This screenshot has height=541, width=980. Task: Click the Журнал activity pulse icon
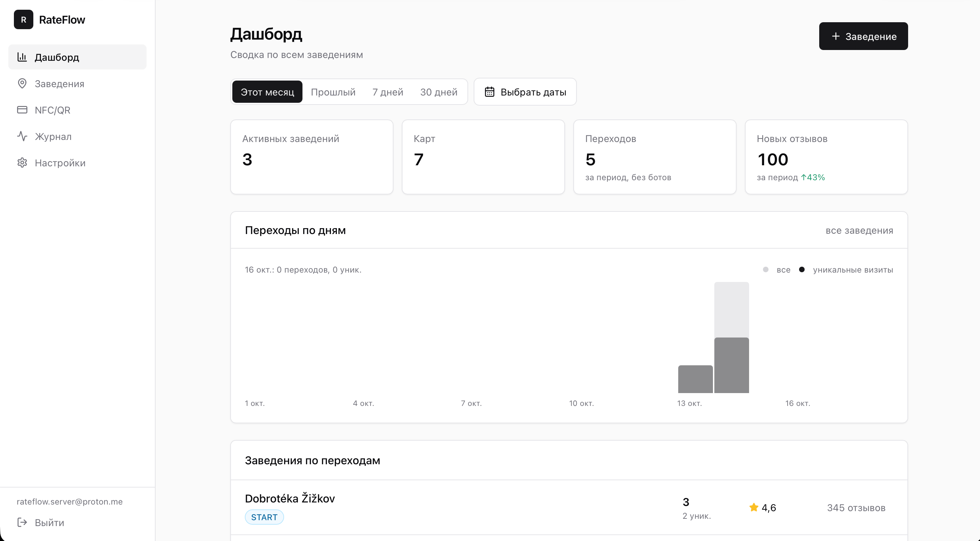pos(22,136)
